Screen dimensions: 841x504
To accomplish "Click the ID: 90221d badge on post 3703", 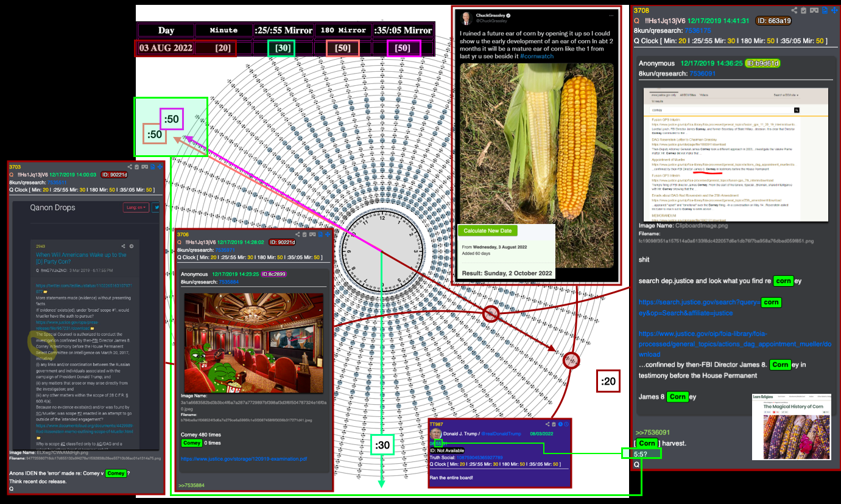I will pos(114,175).
